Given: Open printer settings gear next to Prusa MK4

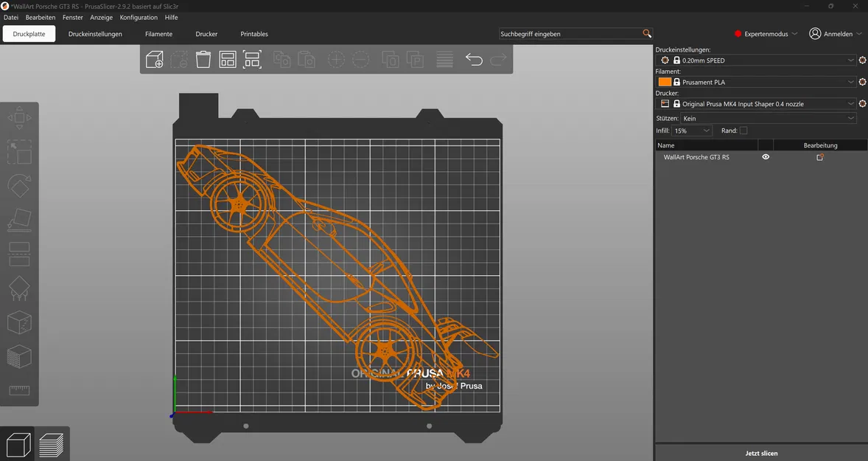Looking at the screenshot, I should (x=862, y=103).
